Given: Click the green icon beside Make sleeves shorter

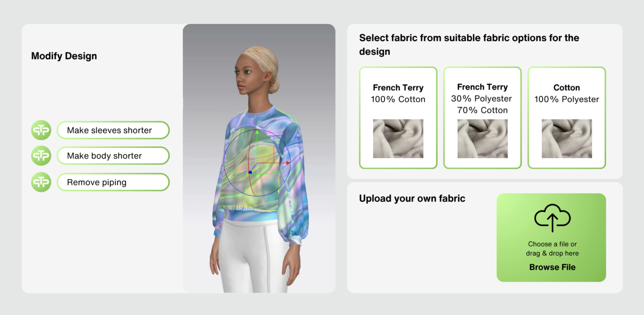Looking at the screenshot, I should click(41, 130).
